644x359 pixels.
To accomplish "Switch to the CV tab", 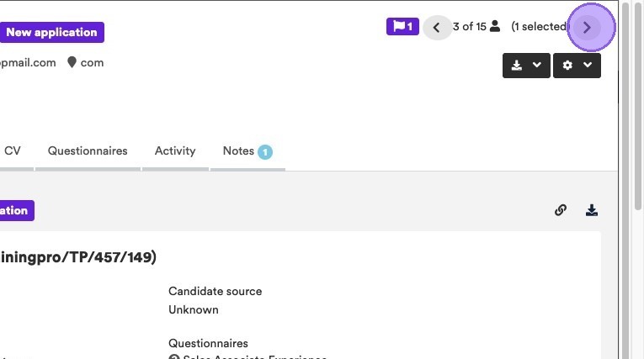I will 13,151.
